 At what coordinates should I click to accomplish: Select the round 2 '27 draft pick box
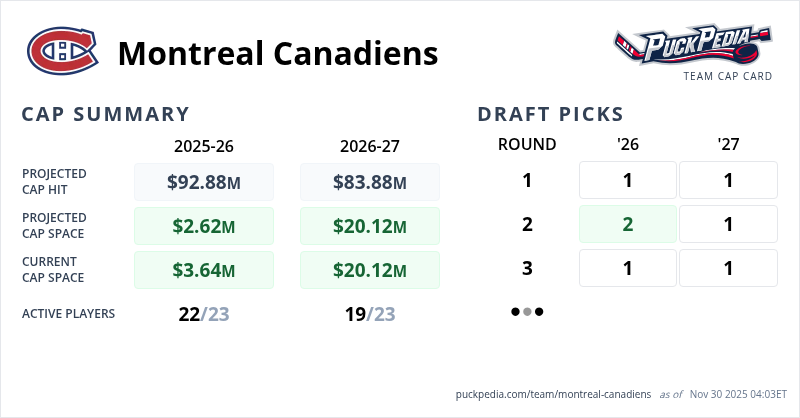click(x=728, y=224)
